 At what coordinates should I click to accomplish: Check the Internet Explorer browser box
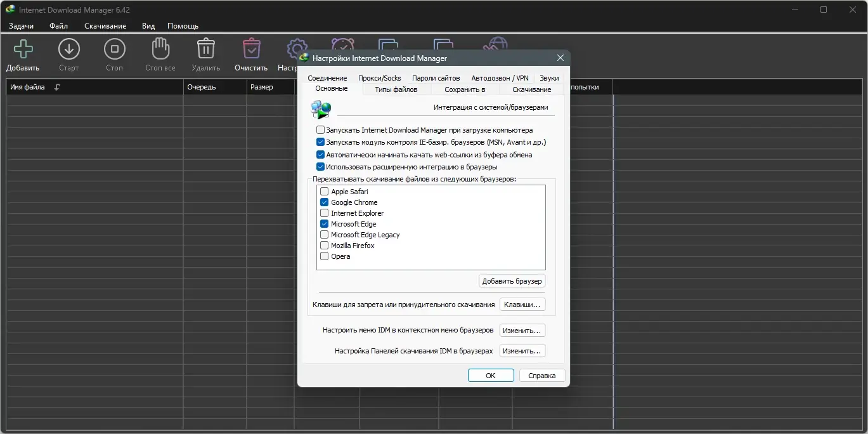pyautogui.click(x=325, y=213)
